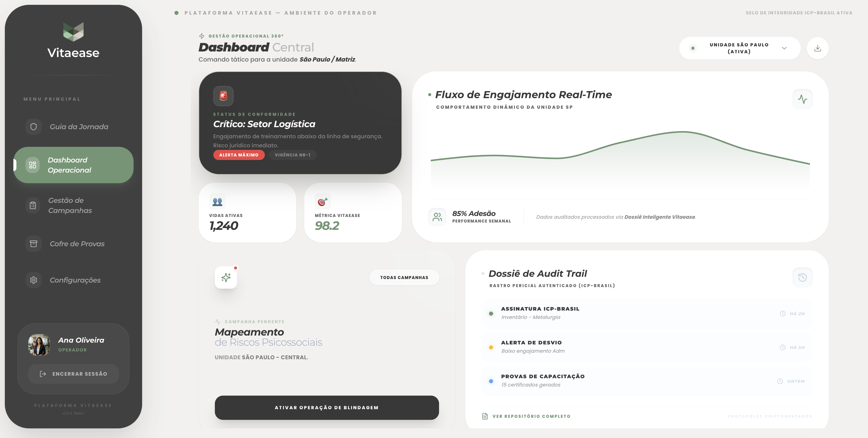Image resolution: width=868 pixels, height=438 pixels.
Task: Toggle the yellow indicator on Alerta de Desvio
Action: click(491, 347)
